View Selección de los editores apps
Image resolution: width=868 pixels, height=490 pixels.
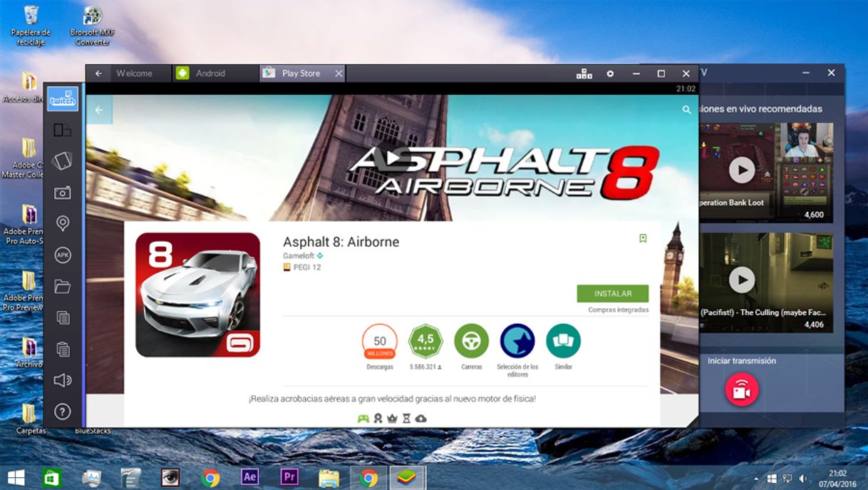coord(517,341)
